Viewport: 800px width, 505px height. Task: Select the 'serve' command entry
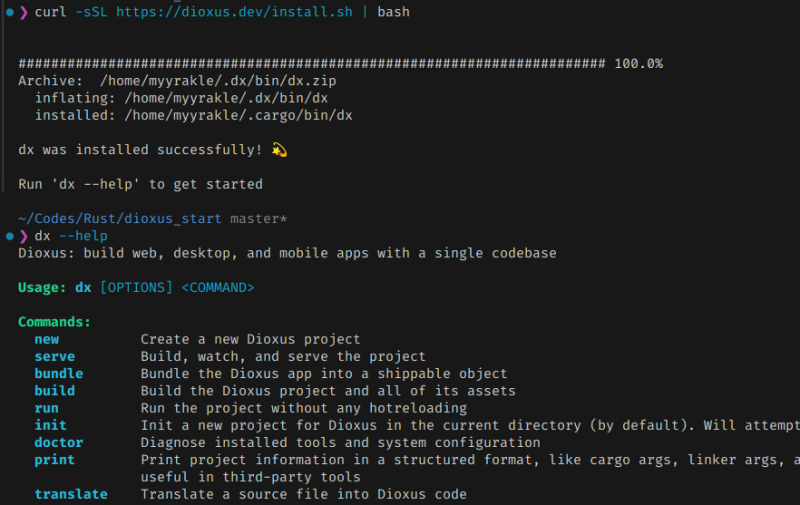pyautogui.click(x=55, y=357)
